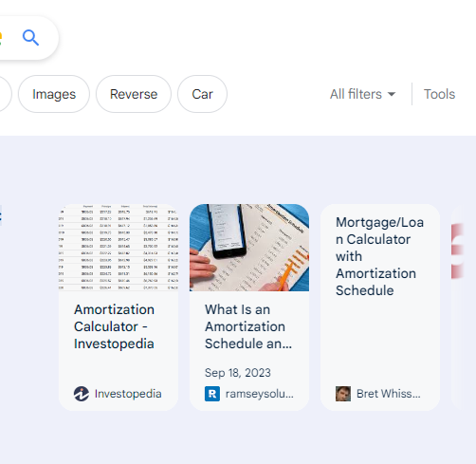This screenshot has width=476, height=464.
Task: Open Mortgage/Loan Calculator with Amortization Schedule
Action: click(x=379, y=256)
